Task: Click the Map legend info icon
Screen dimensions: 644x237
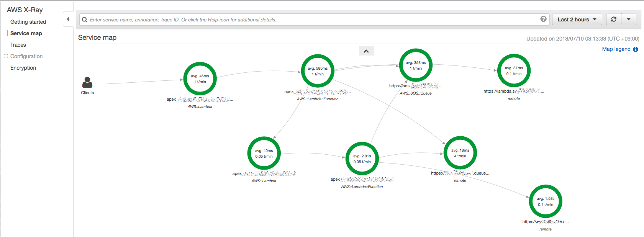Action: pyautogui.click(x=636, y=49)
